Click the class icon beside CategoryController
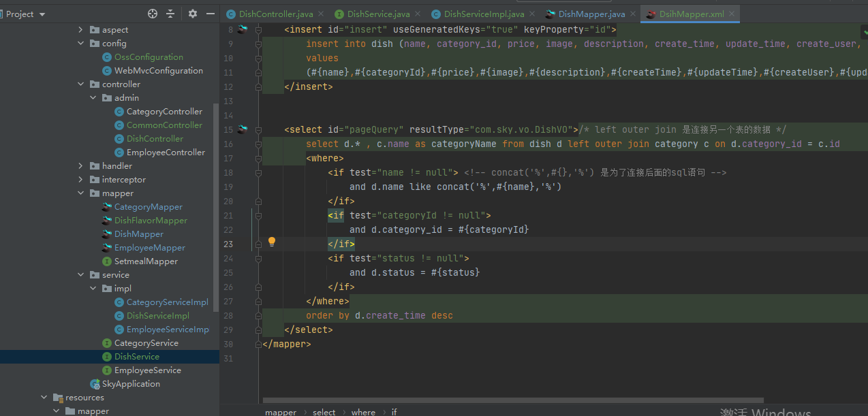868x416 pixels. point(119,112)
